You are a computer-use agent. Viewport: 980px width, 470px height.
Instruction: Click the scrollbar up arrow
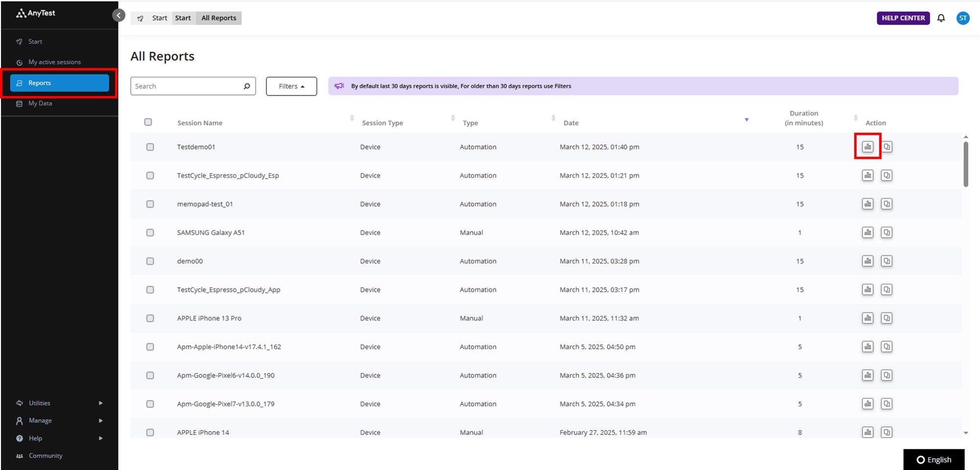pos(966,137)
